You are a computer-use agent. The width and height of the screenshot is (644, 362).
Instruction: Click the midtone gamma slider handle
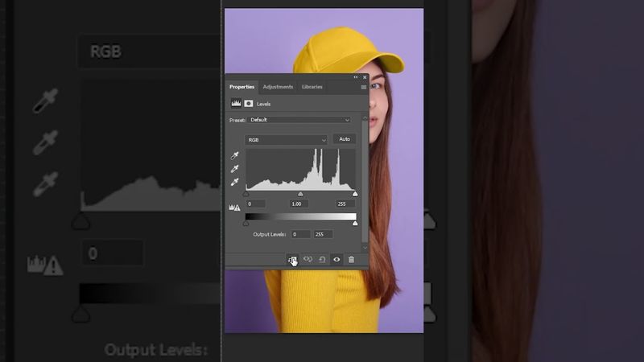[x=300, y=194]
